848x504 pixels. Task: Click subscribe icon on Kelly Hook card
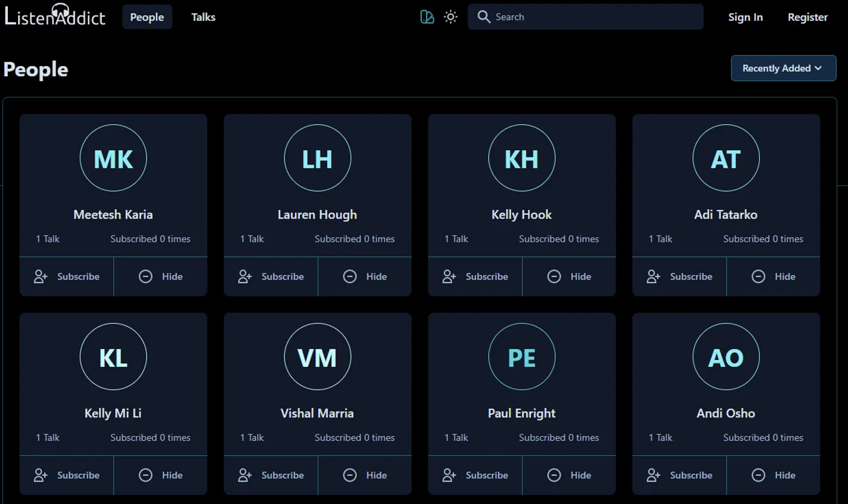point(449,276)
